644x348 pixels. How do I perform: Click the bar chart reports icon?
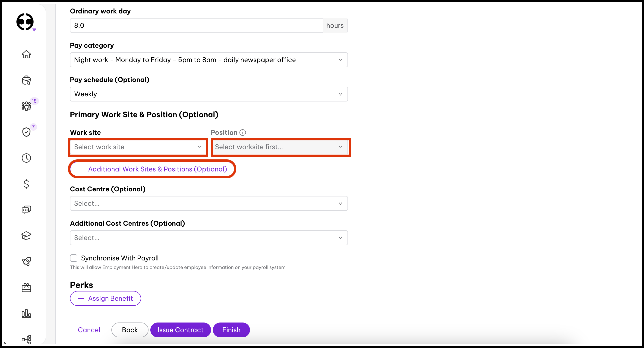26,314
